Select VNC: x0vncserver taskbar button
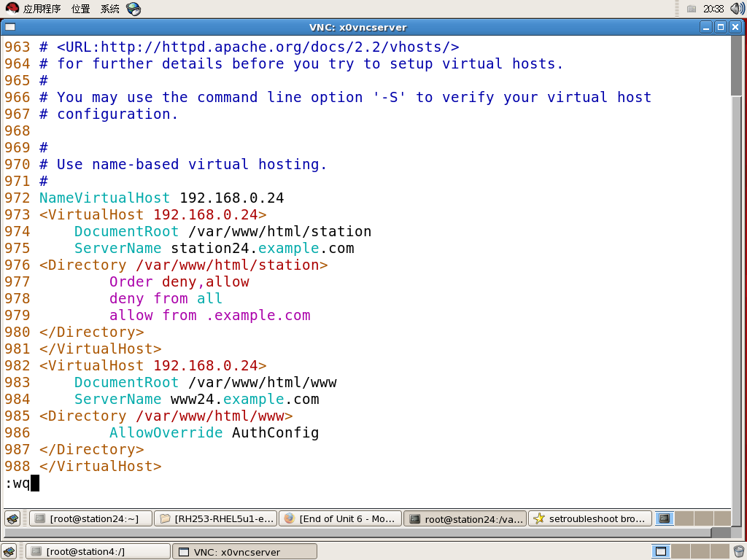Image resolution: width=747 pixels, height=560 pixels. tap(244, 551)
